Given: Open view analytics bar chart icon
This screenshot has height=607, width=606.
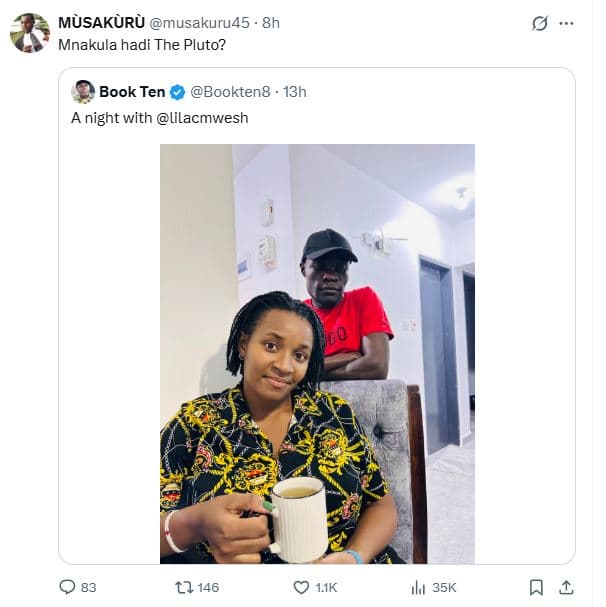Looking at the screenshot, I should coord(419,587).
